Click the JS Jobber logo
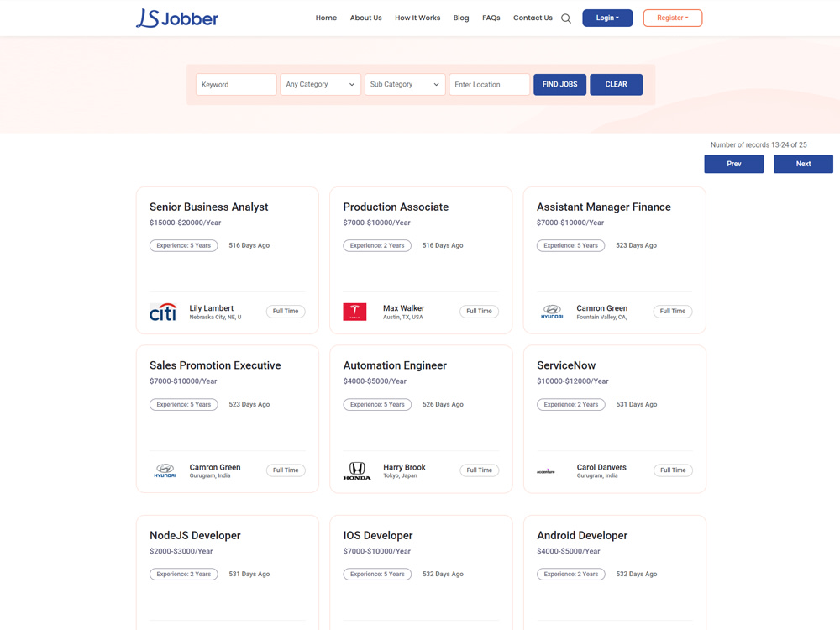Screen dimensions: 840x630 tap(176, 18)
